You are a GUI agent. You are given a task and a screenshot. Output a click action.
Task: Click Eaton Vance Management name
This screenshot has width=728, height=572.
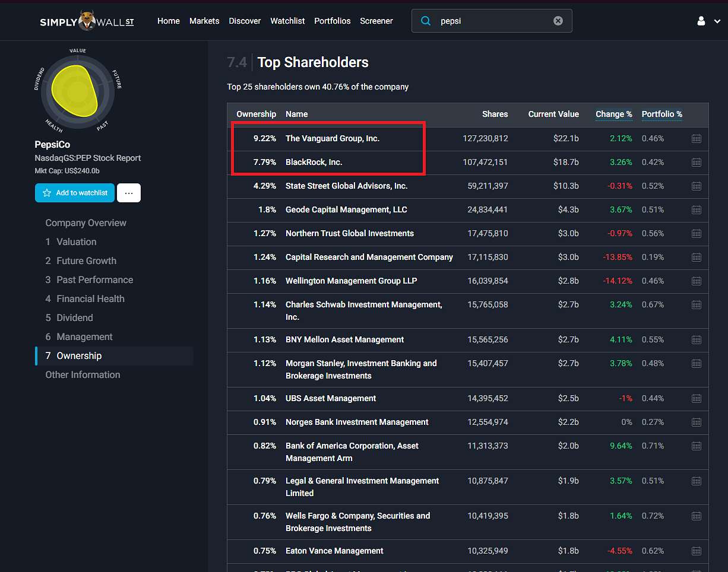coord(334,551)
